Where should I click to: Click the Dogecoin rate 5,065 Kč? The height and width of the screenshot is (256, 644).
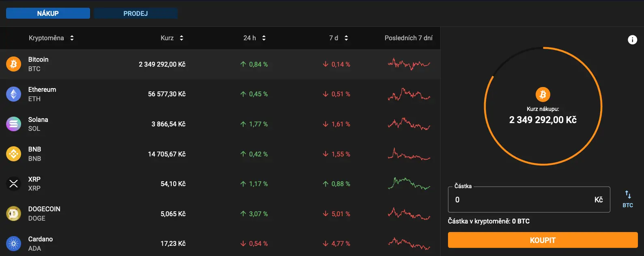click(x=173, y=214)
